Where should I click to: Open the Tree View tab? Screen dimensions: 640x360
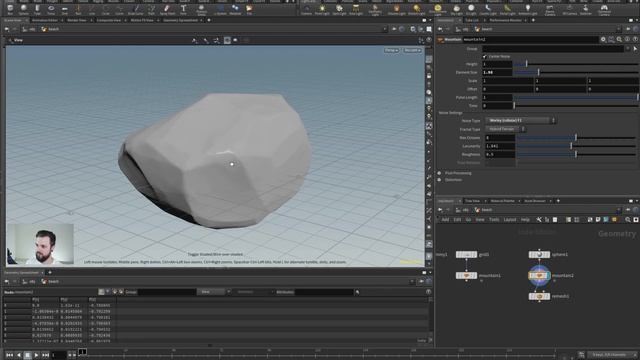(472, 201)
